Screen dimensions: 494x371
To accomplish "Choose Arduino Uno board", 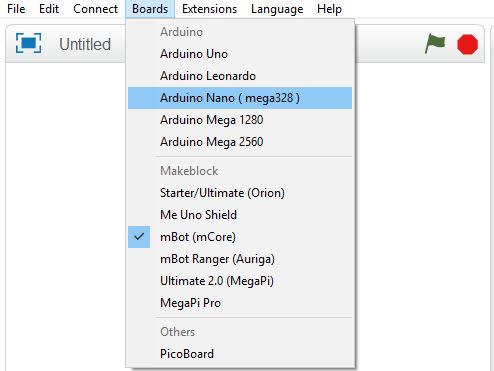I will [240, 54].
